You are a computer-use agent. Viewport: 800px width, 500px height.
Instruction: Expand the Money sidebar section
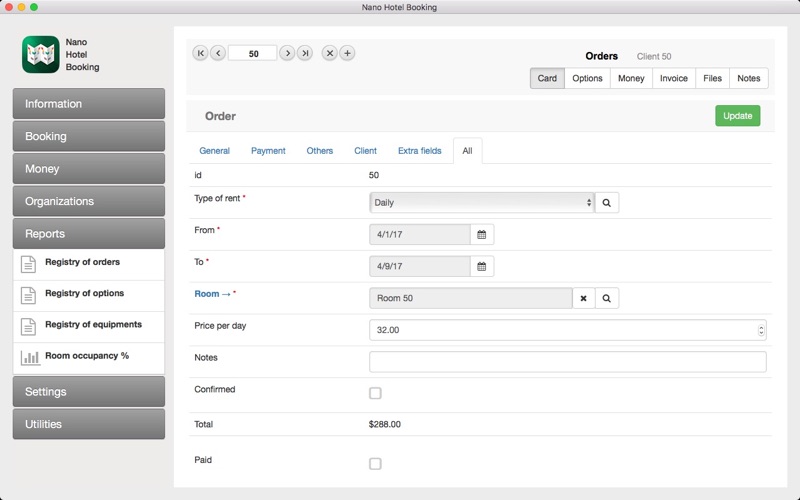(x=89, y=169)
